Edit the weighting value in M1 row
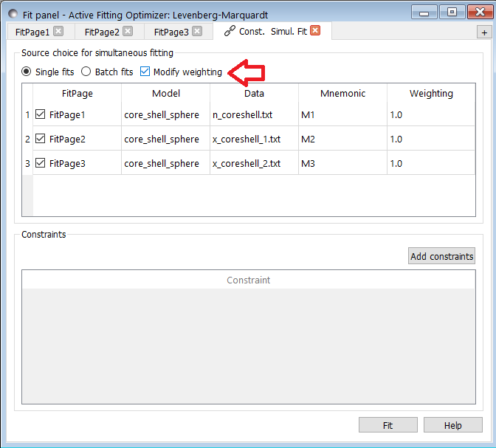 431,114
